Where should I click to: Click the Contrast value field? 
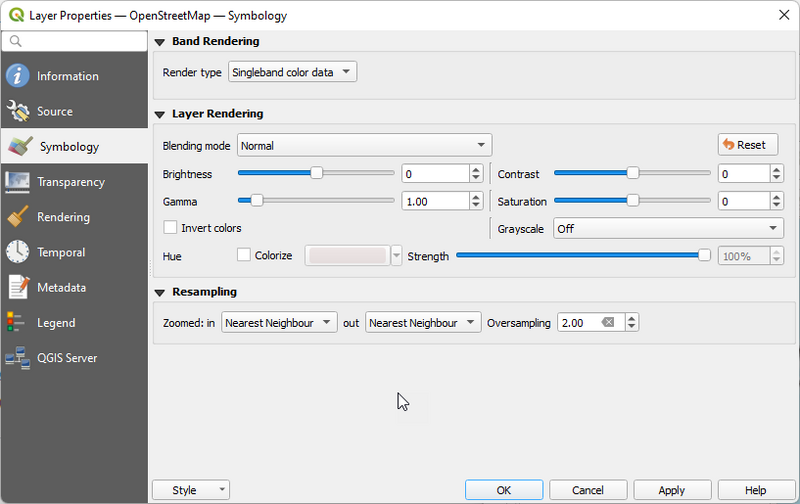[744, 174]
